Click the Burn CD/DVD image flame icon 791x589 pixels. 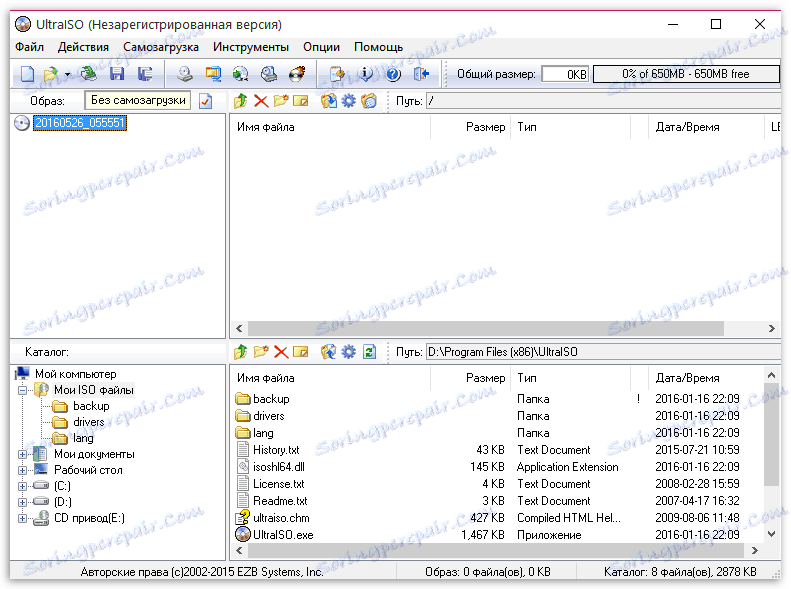(297, 74)
